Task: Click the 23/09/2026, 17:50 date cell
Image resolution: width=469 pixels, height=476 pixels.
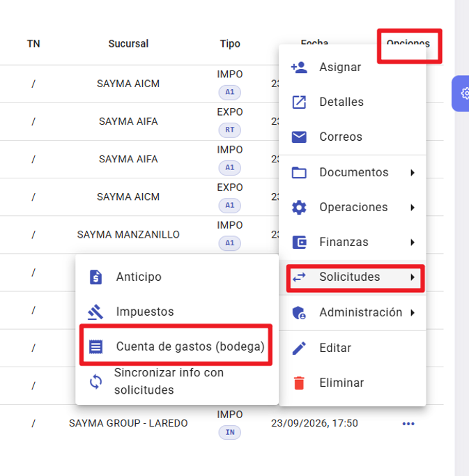Action: [x=314, y=423]
